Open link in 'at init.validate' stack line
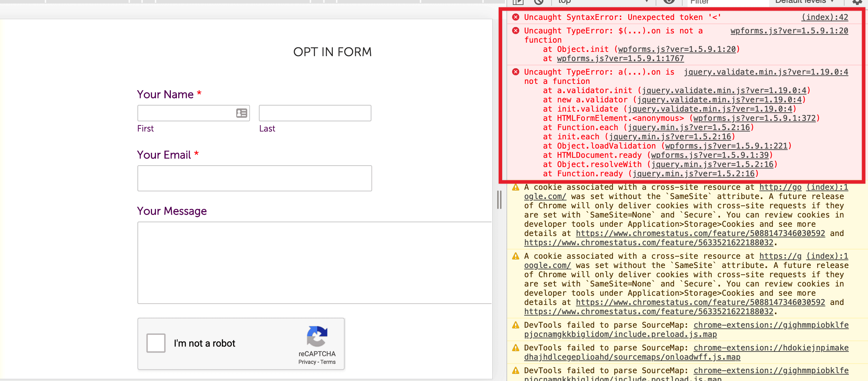The height and width of the screenshot is (381, 868). pos(710,109)
